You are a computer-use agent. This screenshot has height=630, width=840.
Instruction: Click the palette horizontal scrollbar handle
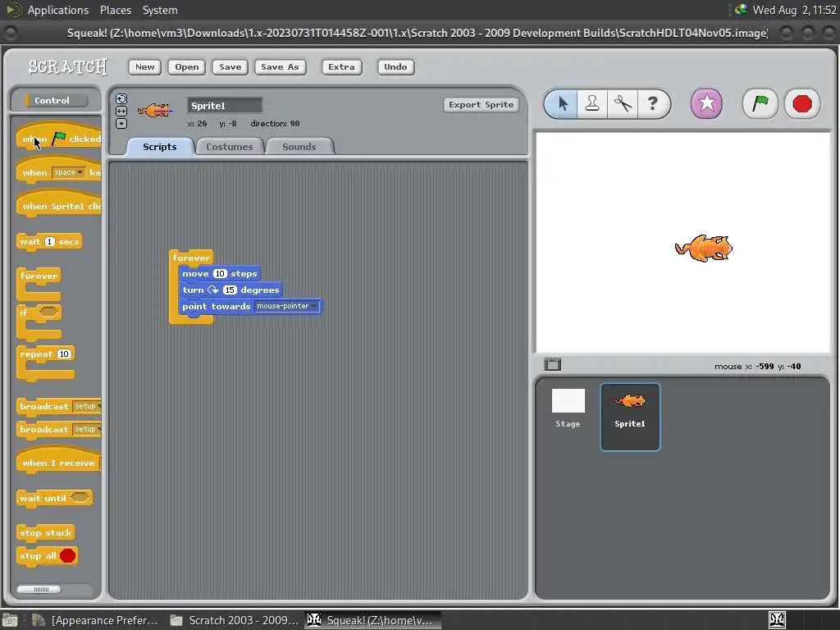[39, 589]
